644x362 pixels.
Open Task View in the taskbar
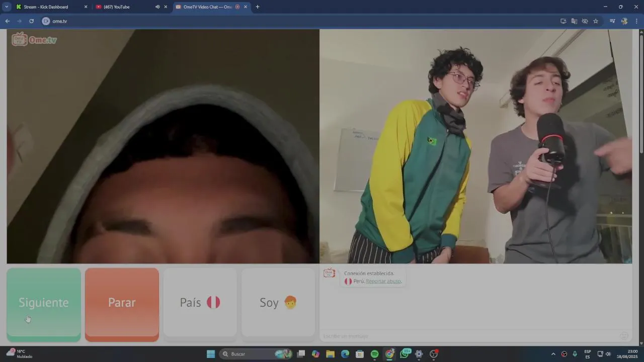pos(301,354)
